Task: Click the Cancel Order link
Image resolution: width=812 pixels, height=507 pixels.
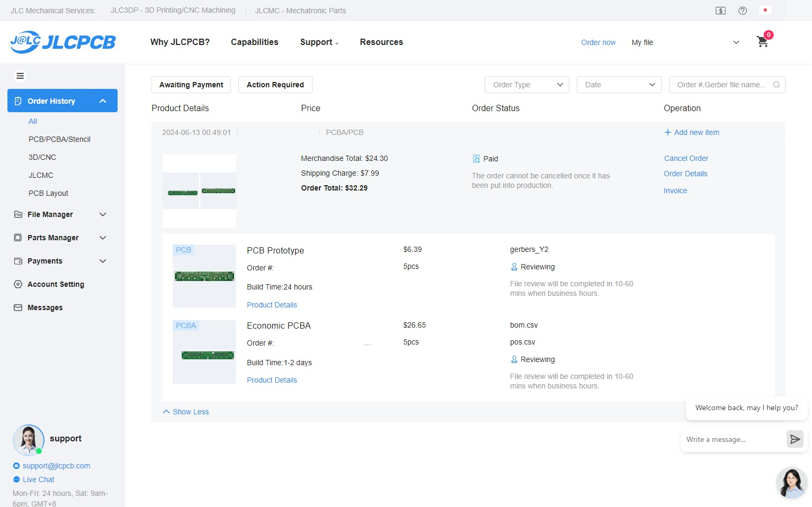Action: coord(686,158)
